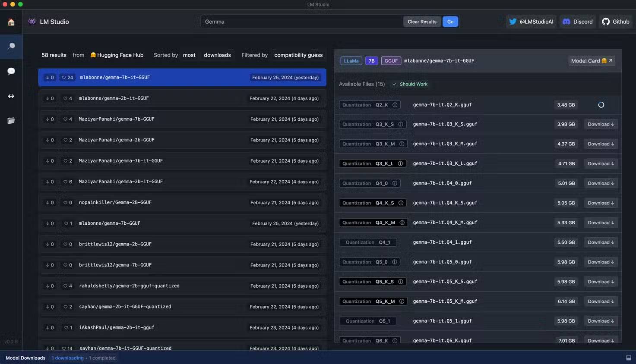This screenshot has width=636, height=364.
Task: Show info for Q5_K_M quantization
Action: pyautogui.click(x=402, y=301)
